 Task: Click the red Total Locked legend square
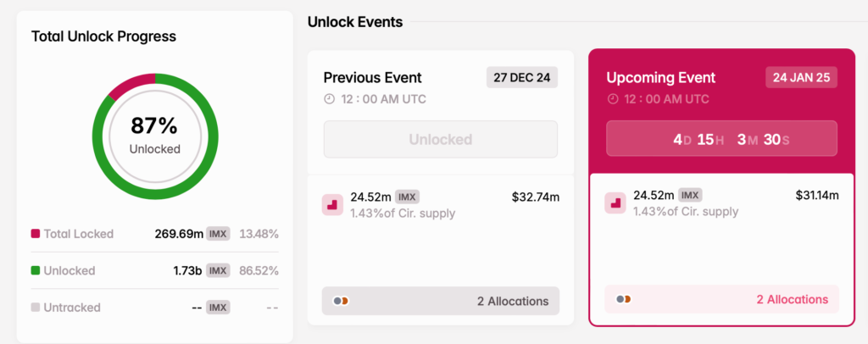click(x=36, y=234)
